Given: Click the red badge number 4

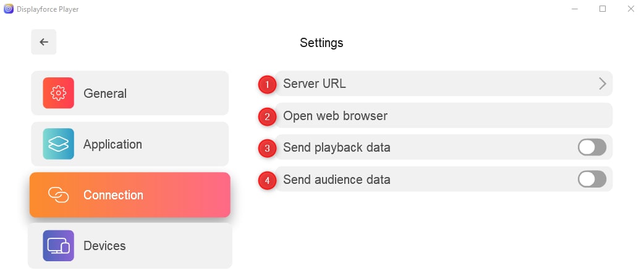Looking at the screenshot, I should point(268,181).
